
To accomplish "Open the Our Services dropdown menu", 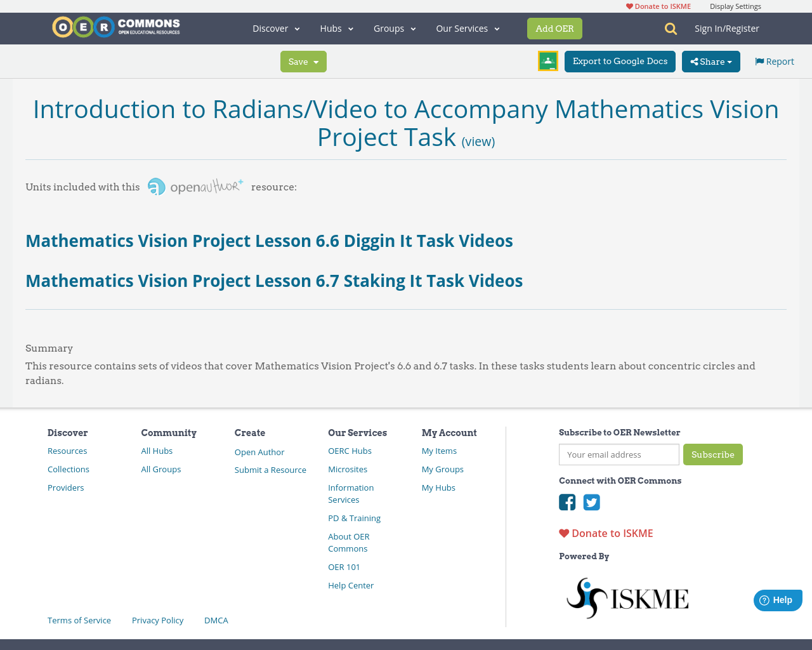I will (x=467, y=28).
